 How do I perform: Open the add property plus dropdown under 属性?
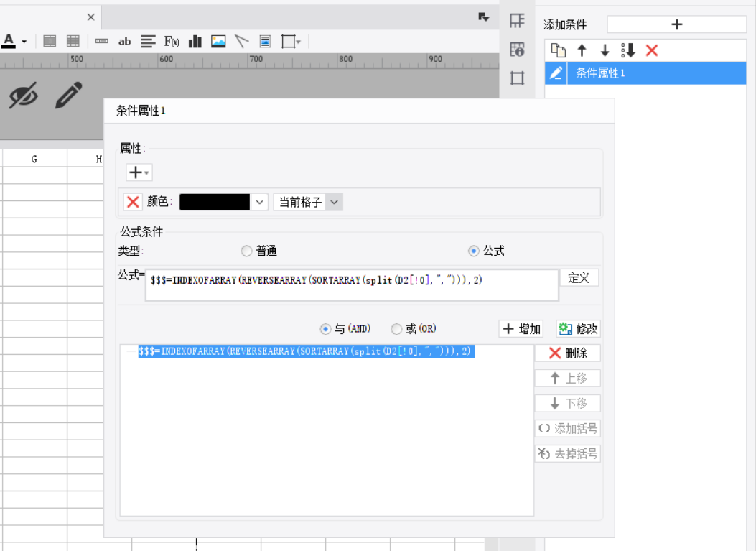pyautogui.click(x=139, y=172)
